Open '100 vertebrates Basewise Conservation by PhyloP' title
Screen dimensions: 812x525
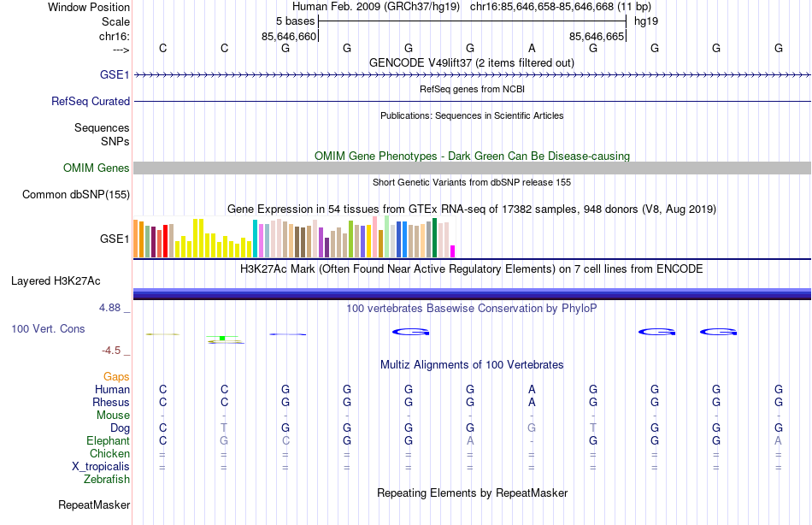click(x=471, y=309)
